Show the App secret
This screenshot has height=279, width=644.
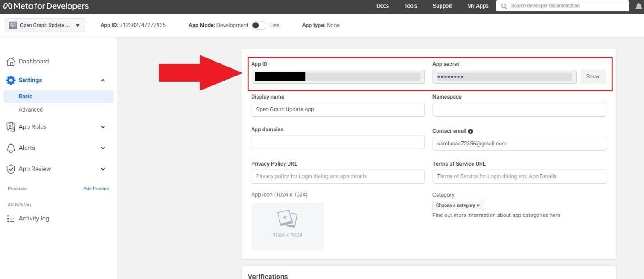[x=593, y=76]
